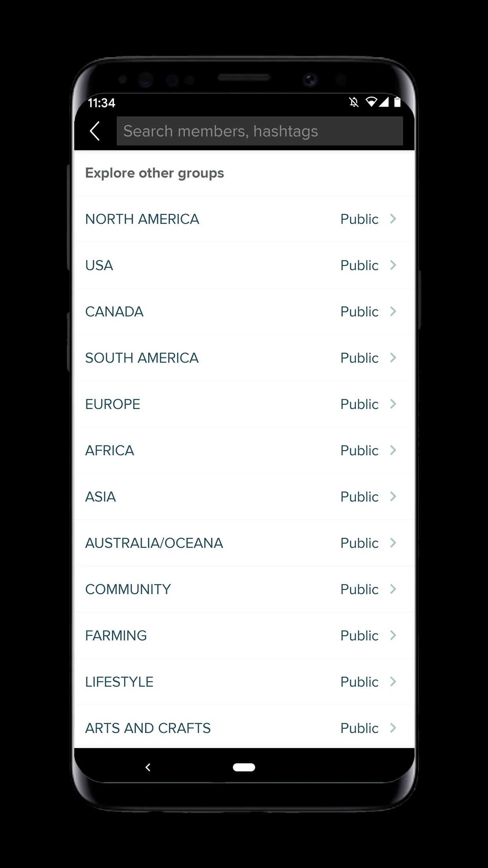
Task: Tap the Android home pill button
Action: (x=244, y=767)
